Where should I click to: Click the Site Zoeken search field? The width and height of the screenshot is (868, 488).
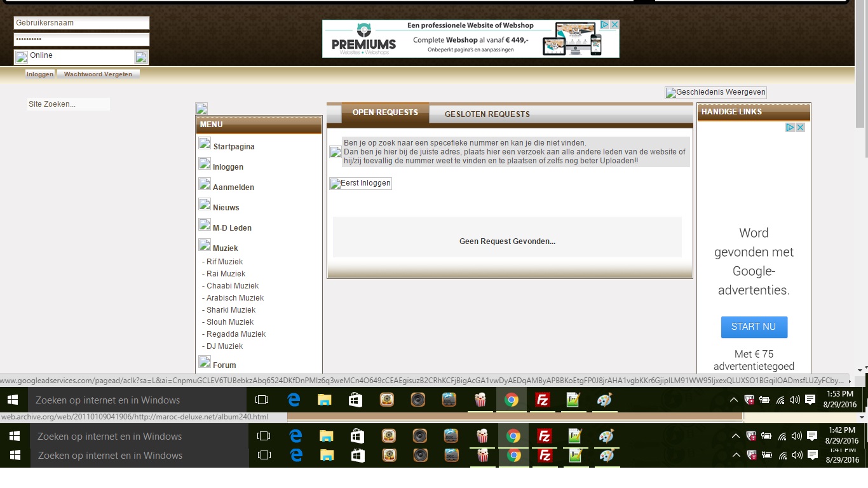(69, 104)
